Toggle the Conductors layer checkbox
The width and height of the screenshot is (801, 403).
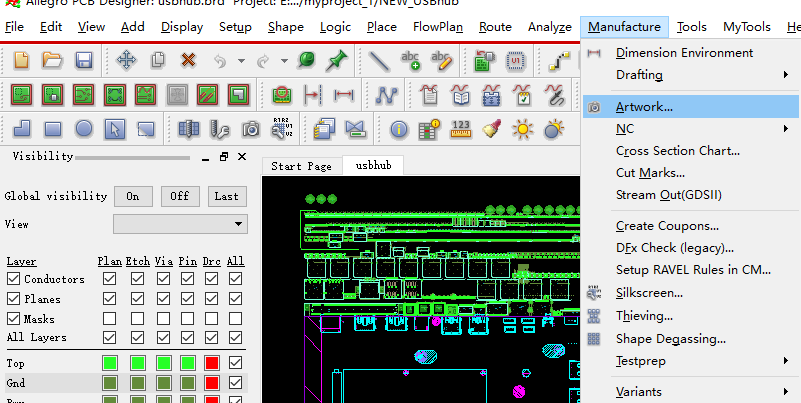tap(13, 279)
